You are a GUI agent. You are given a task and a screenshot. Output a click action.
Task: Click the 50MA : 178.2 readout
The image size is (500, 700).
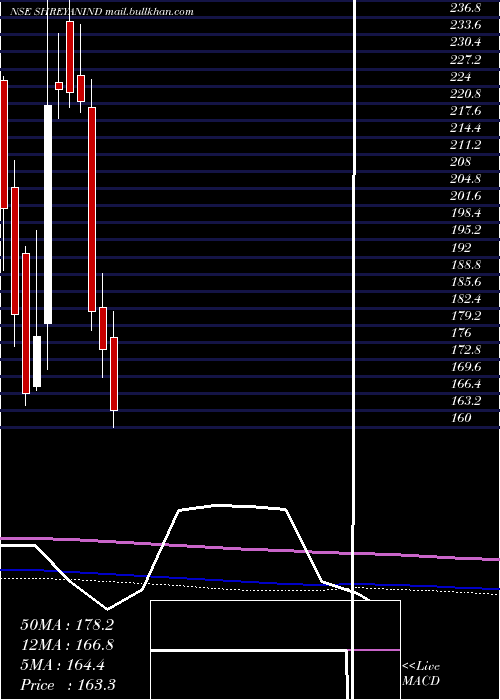click(x=67, y=625)
